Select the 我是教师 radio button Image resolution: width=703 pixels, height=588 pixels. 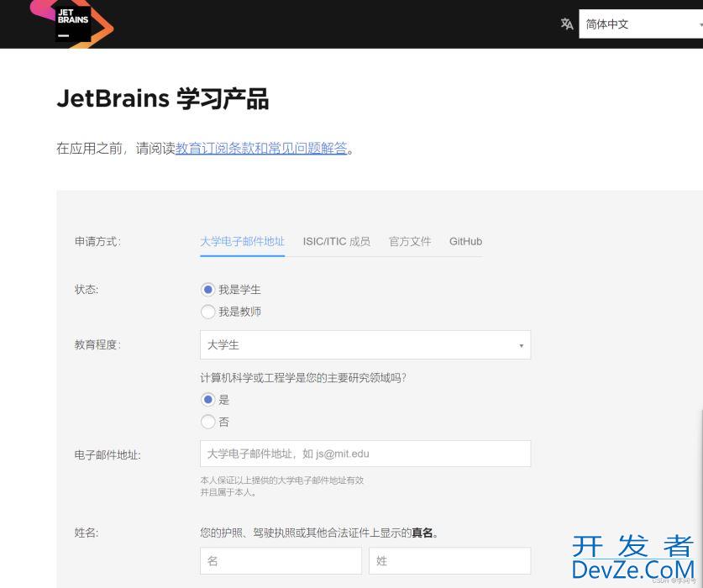(x=207, y=312)
